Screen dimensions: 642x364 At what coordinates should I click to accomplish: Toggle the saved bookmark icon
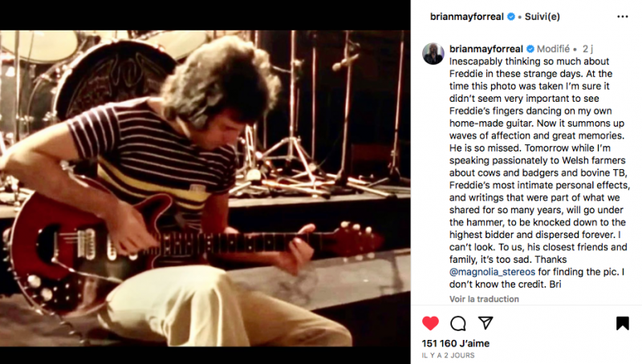pos(623,323)
